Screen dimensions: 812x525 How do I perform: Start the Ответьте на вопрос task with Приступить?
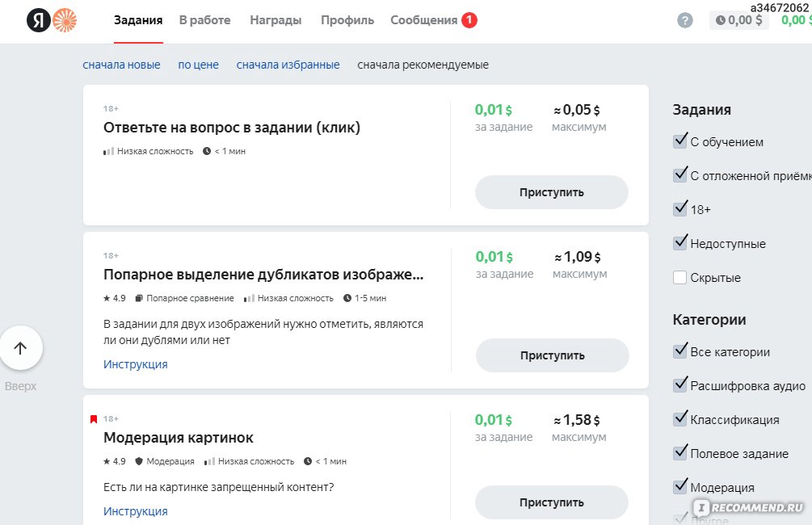point(552,192)
